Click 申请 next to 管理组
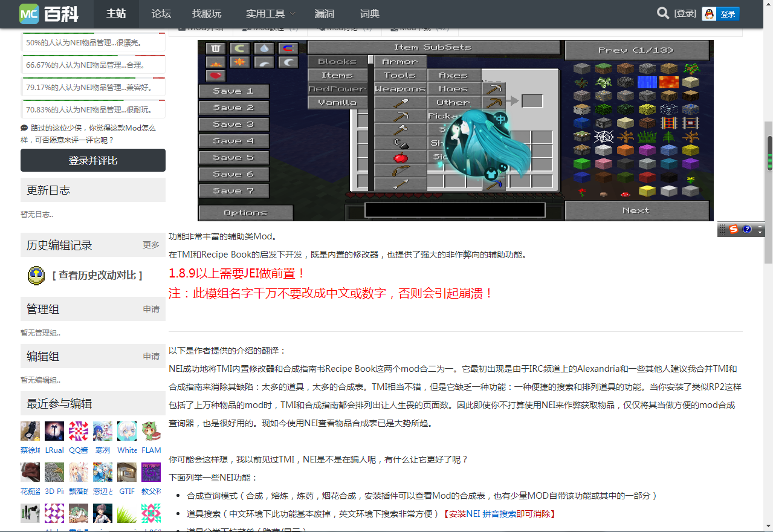 click(x=151, y=309)
